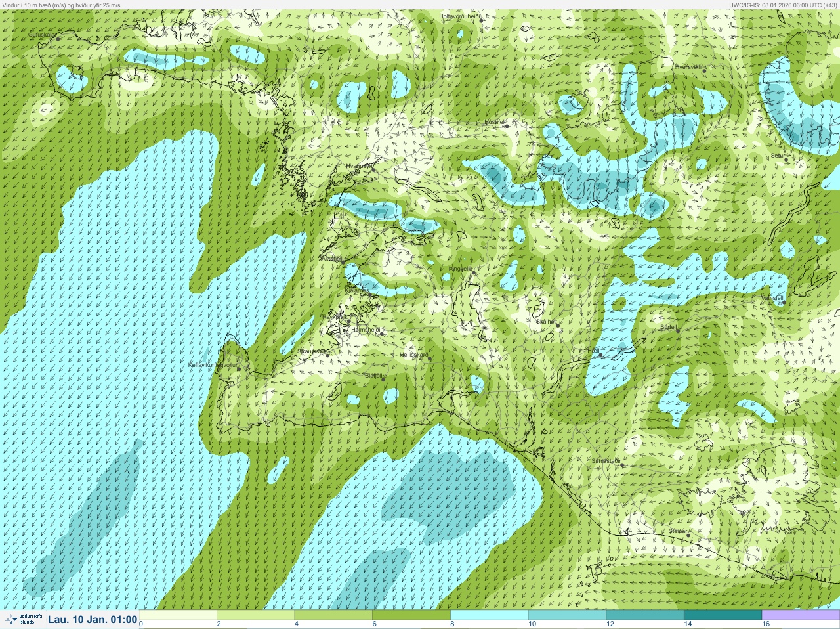Click the Þingvellir station dot marker
840x629 pixels.
pyautogui.click(x=473, y=272)
